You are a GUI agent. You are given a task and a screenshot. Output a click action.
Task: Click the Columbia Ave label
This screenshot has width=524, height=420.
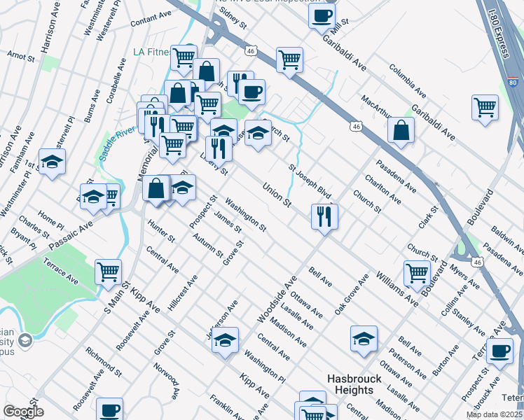[x=408, y=81]
